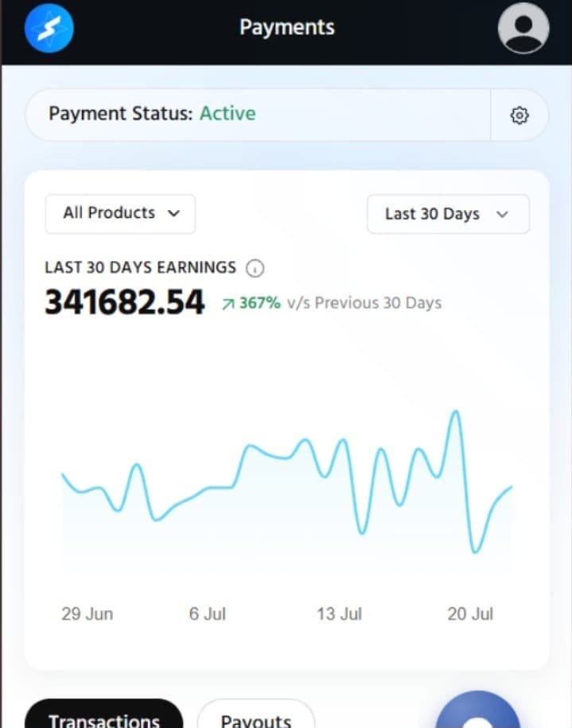Click the Payments header title
572x728 pixels.
coord(287,27)
